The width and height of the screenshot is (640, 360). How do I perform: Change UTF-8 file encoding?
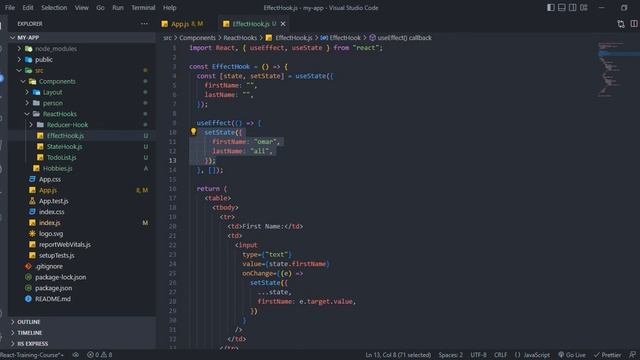[x=478, y=355]
